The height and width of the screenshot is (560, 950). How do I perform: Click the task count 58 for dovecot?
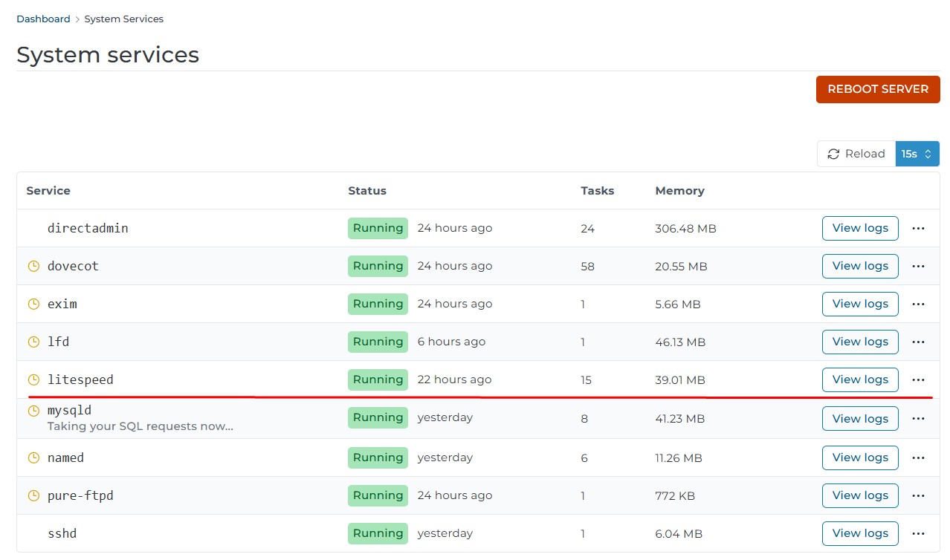click(x=588, y=266)
